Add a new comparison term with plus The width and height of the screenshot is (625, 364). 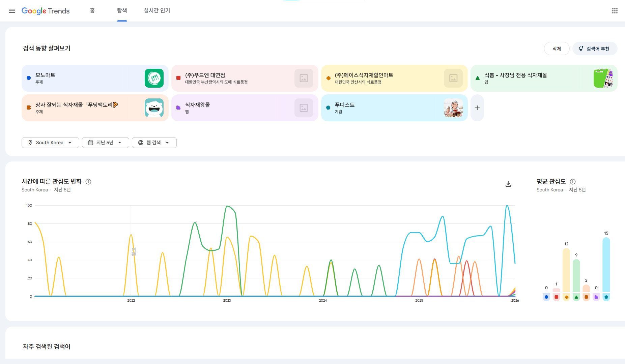click(x=477, y=108)
